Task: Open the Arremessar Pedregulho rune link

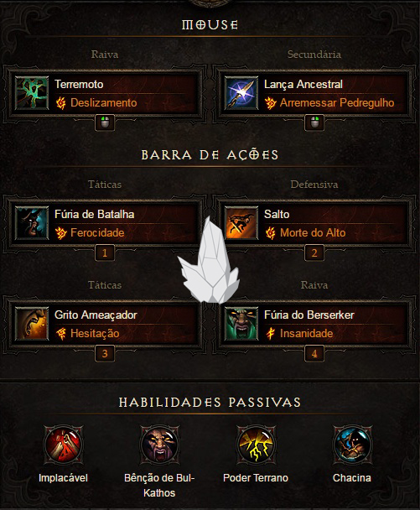Action: (337, 103)
